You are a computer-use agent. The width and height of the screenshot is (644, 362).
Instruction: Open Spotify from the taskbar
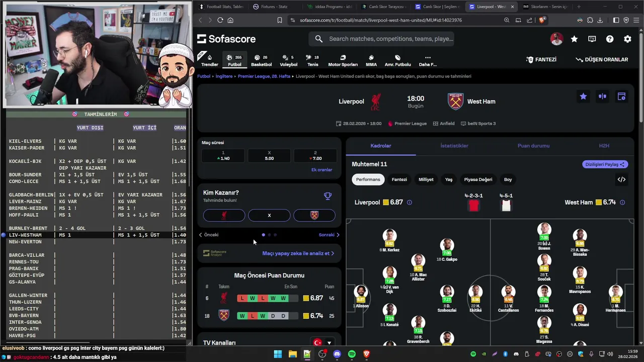352,354
